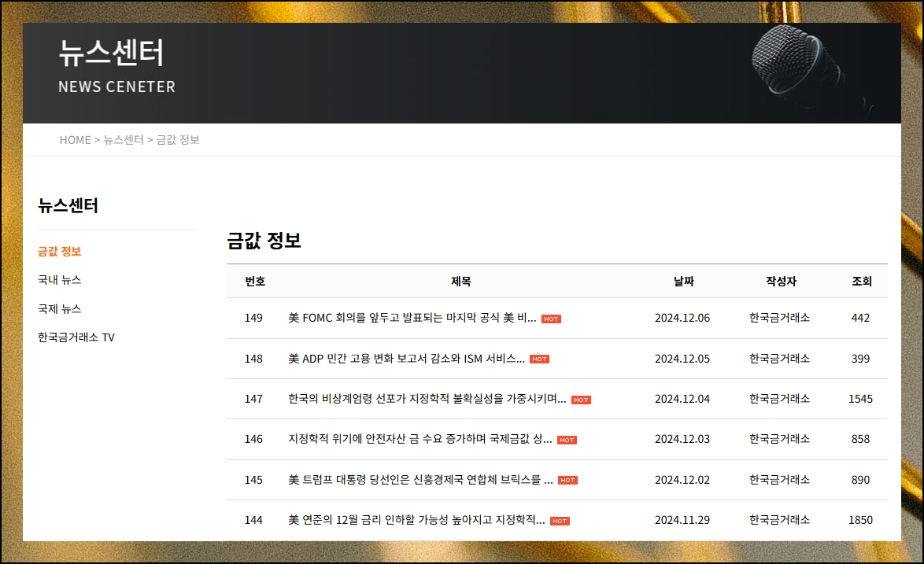The image size is (924, 564).
Task: Open article 147 about 비상계엄령 선포
Action: tap(427, 399)
